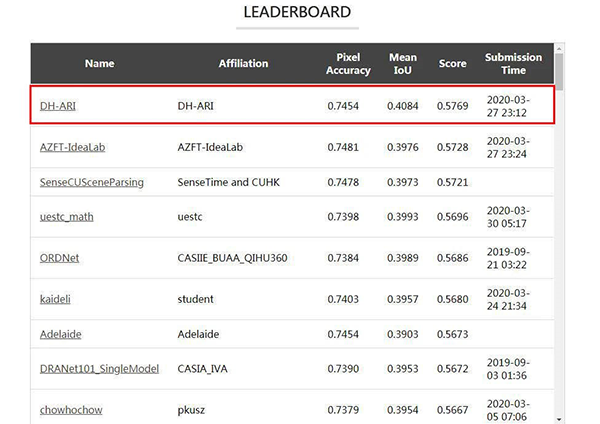Open the uestc_math submission link
This screenshot has height=424, width=600.
67,216
